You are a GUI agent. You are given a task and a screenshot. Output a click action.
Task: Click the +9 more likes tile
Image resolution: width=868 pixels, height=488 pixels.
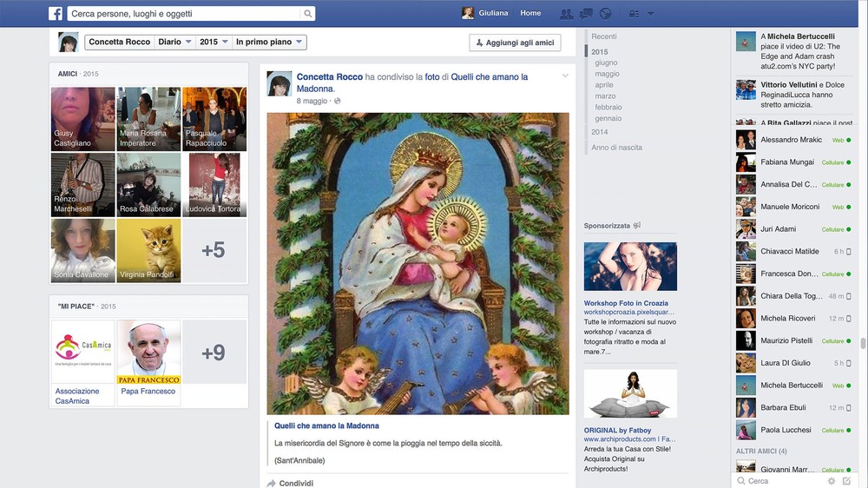[214, 352]
